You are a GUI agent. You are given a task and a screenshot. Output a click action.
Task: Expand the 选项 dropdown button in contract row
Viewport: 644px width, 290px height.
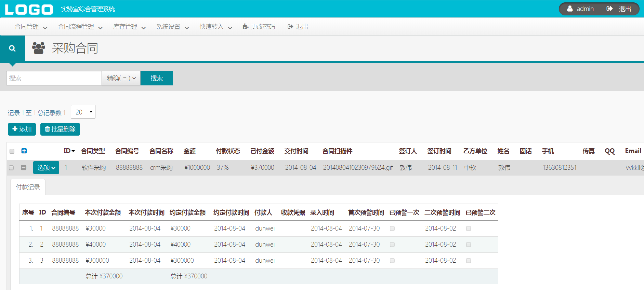(46, 168)
